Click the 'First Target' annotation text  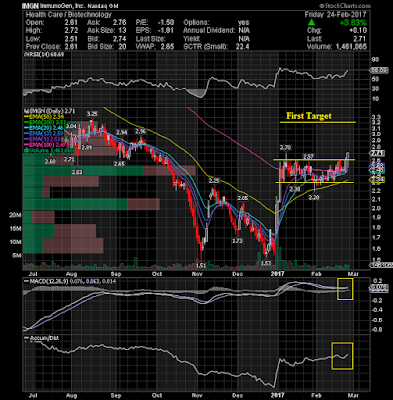click(309, 116)
